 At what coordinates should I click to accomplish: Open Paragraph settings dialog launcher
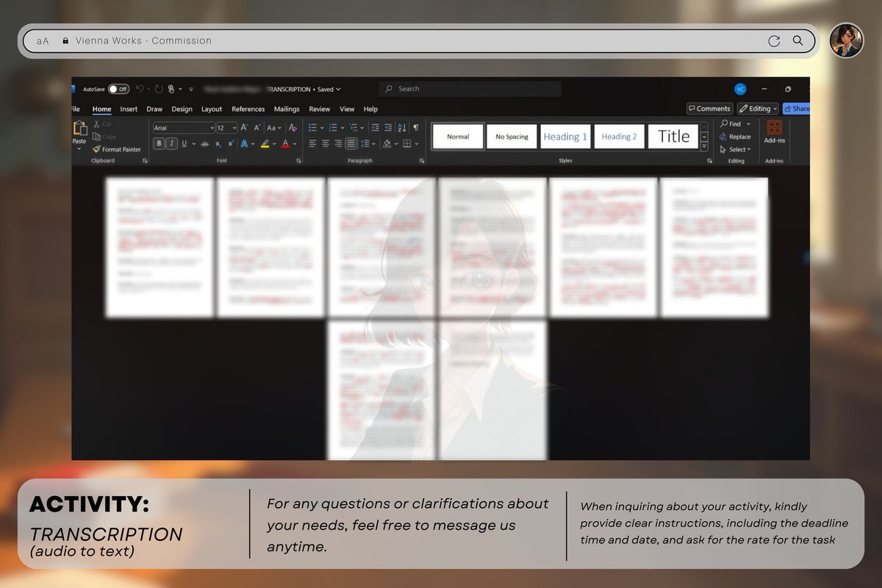point(422,160)
